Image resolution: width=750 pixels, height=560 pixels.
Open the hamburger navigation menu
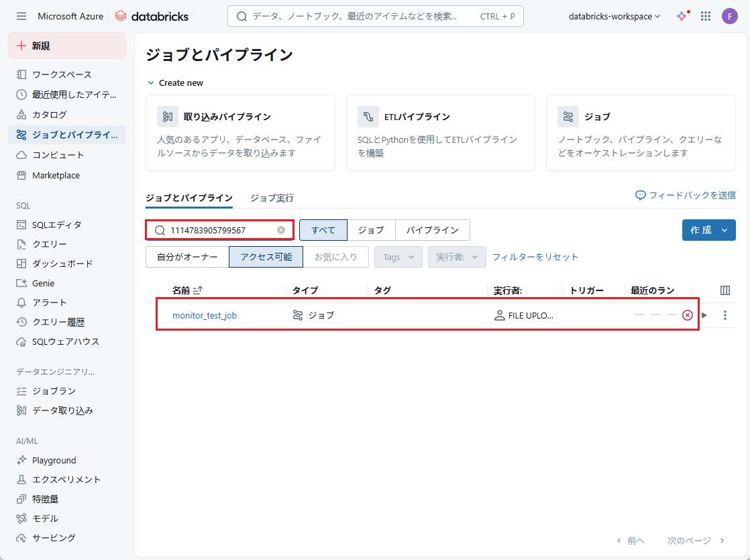21,16
